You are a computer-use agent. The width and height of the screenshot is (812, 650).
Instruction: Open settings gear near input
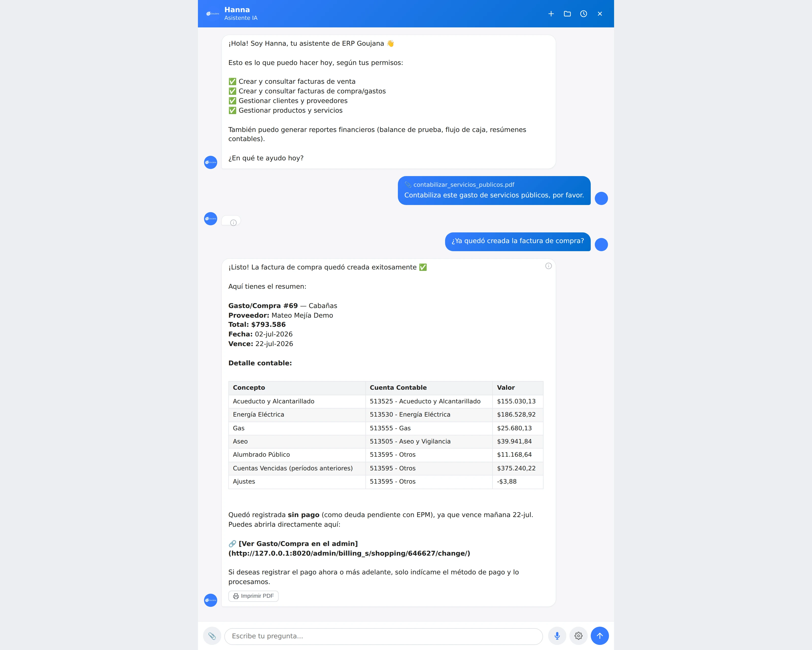pyautogui.click(x=579, y=636)
